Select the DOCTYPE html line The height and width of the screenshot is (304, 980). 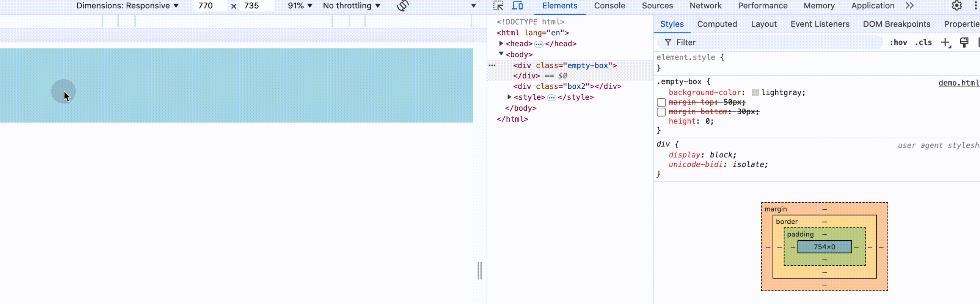coord(530,22)
